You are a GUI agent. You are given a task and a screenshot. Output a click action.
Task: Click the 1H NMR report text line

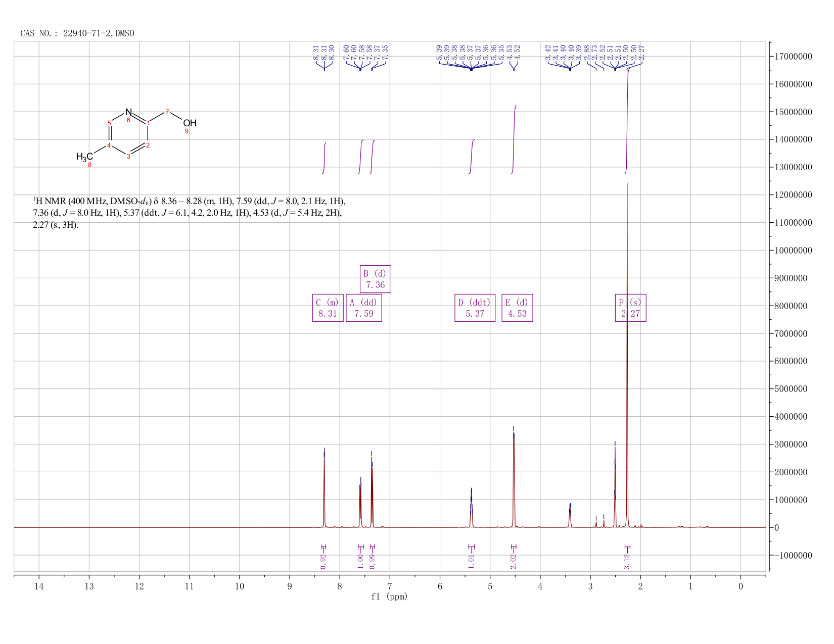[x=189, y=213]
